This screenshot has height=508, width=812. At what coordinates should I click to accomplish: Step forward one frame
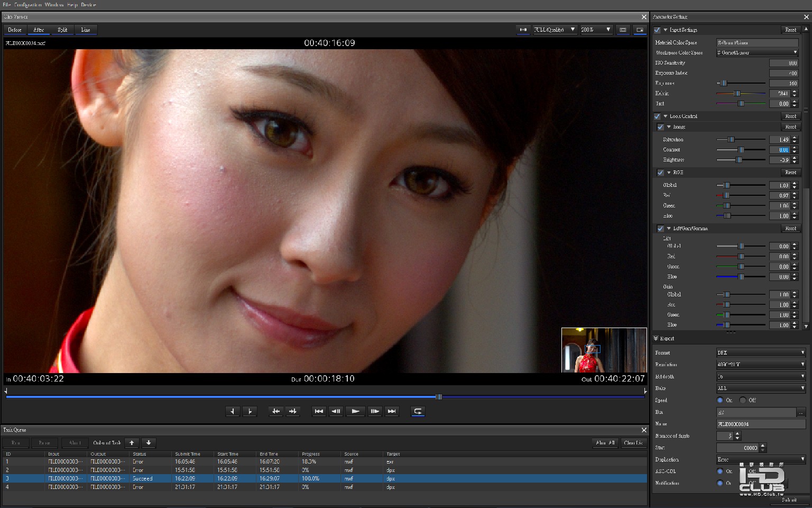(x=374, y=411)
